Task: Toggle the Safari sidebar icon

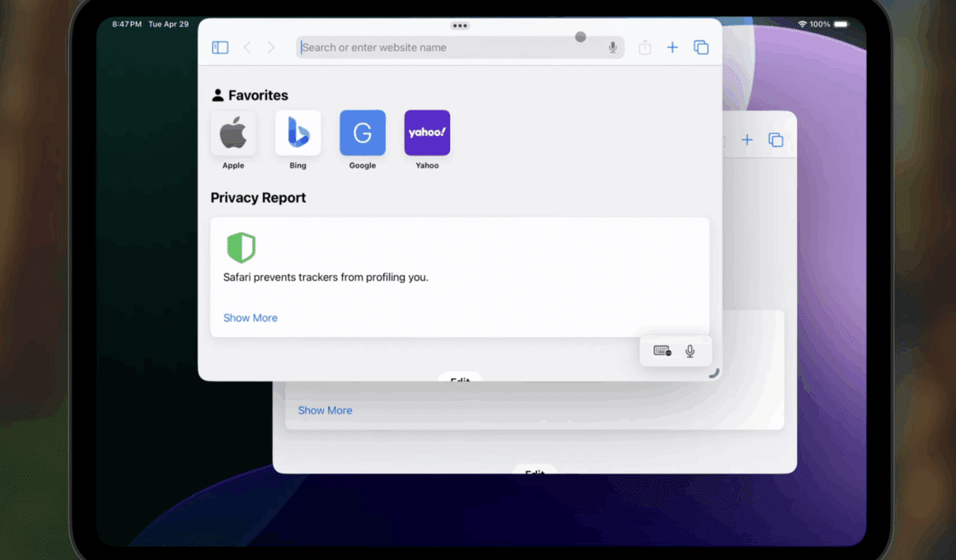Action: (220, 48)
